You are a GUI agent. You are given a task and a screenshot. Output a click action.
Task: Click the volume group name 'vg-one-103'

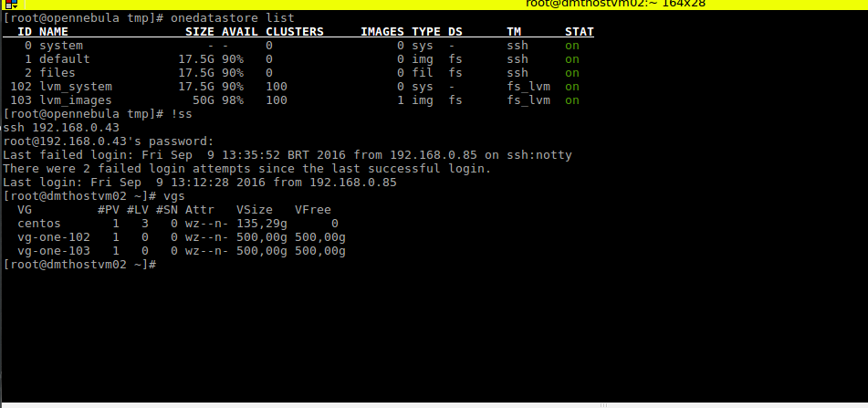click(x=54, y=251)
